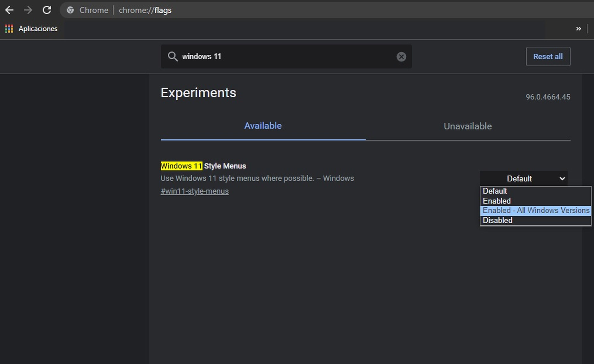Choose Default option in the dropdown list
The image size is (594, 364).
click(x=495, y=191)
